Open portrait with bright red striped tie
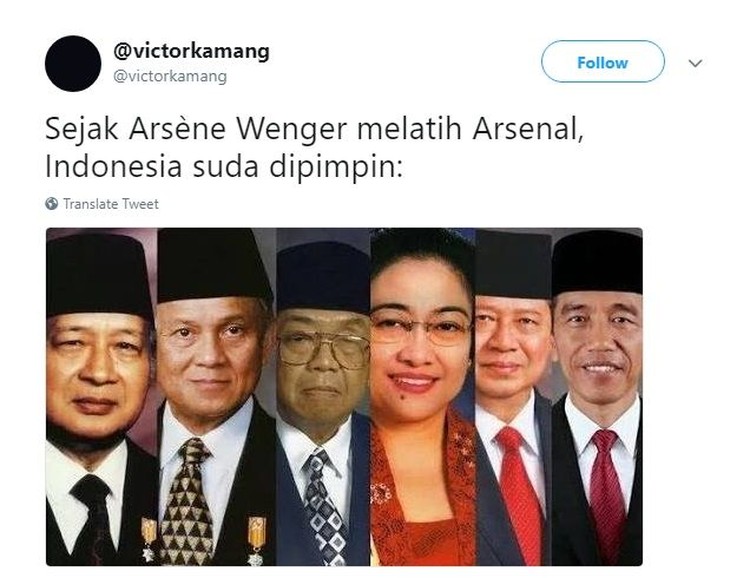750x578 pixels. click(514, 397)
